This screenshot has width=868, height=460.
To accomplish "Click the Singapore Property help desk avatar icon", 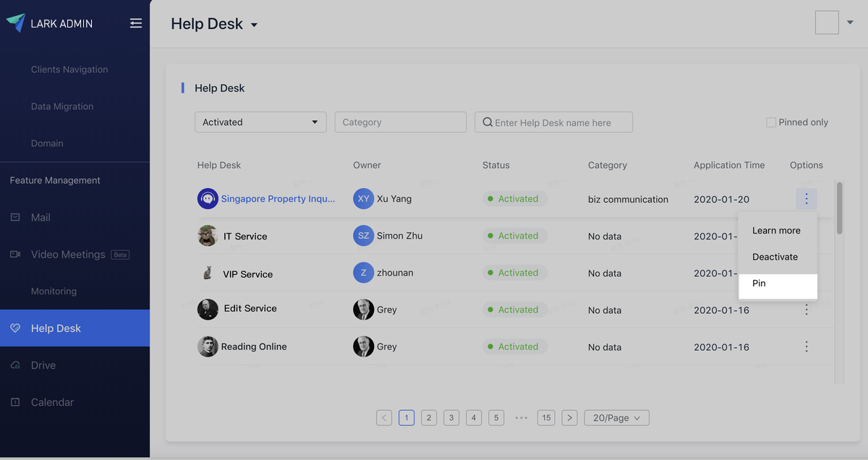I will click(208, 198).
